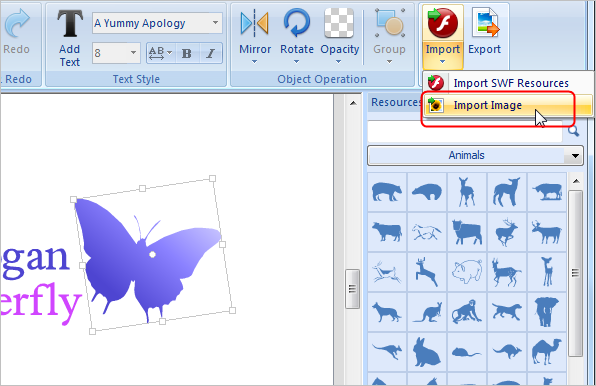Select the Rotate tool icon

[297, 23]
